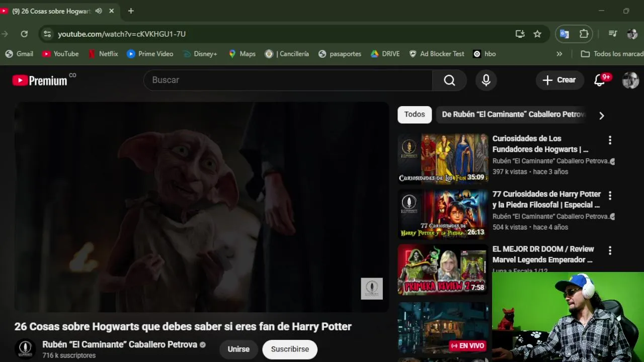Open the YouTube bookmark

tap(60, 54)
